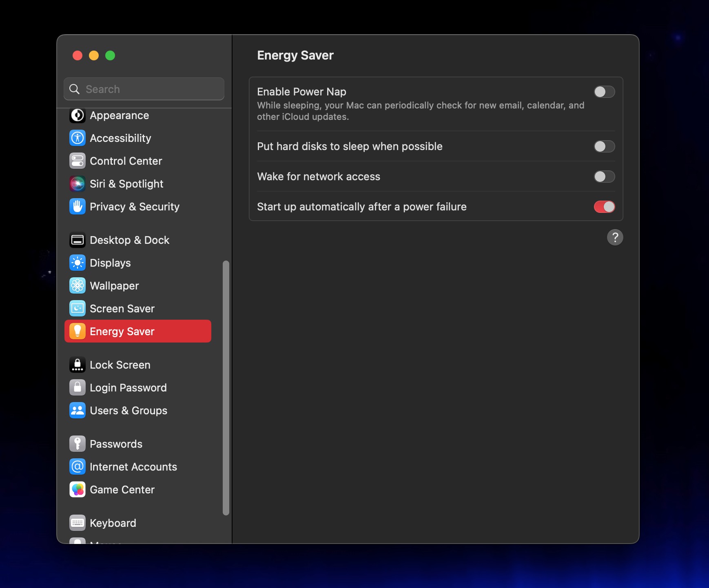Click the Desktop & Dock icon
The image size is (709, 588).
pos(78,240)
